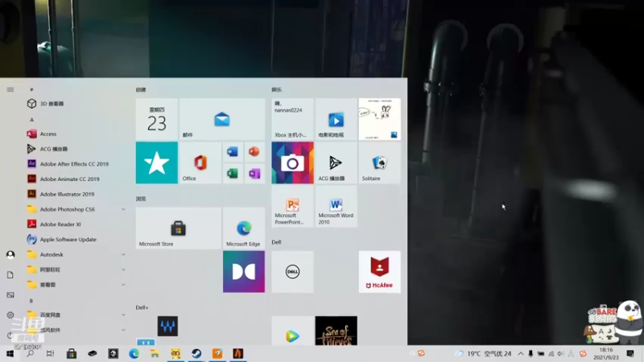Click the "浏览" tile group header
Viewport: 644px width, 362px height.
(x=141, y=199)
